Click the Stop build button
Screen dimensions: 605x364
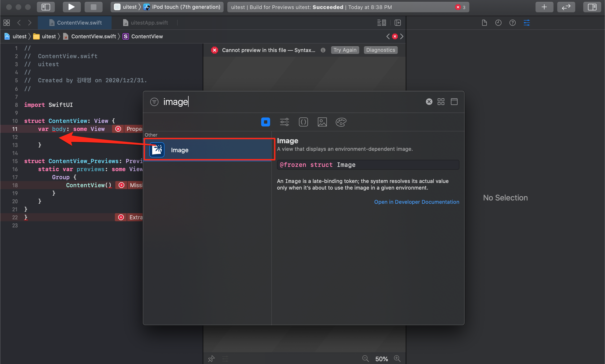(x=93, y=7)
